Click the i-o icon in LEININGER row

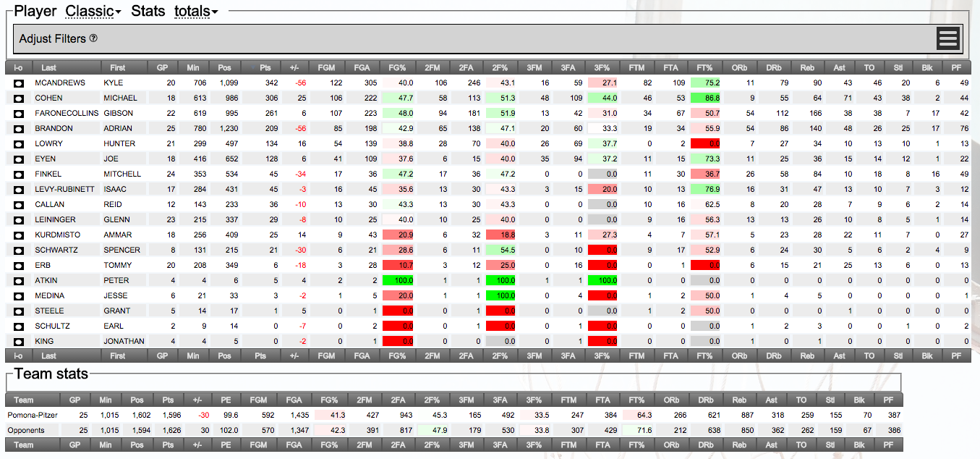(x=18, y=220)
